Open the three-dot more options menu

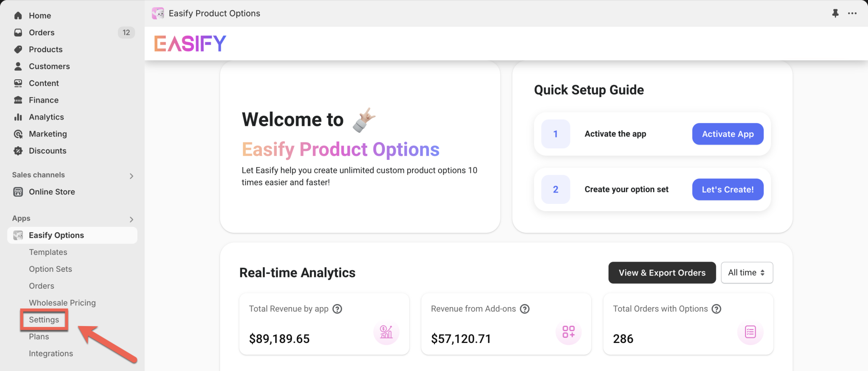852,13
